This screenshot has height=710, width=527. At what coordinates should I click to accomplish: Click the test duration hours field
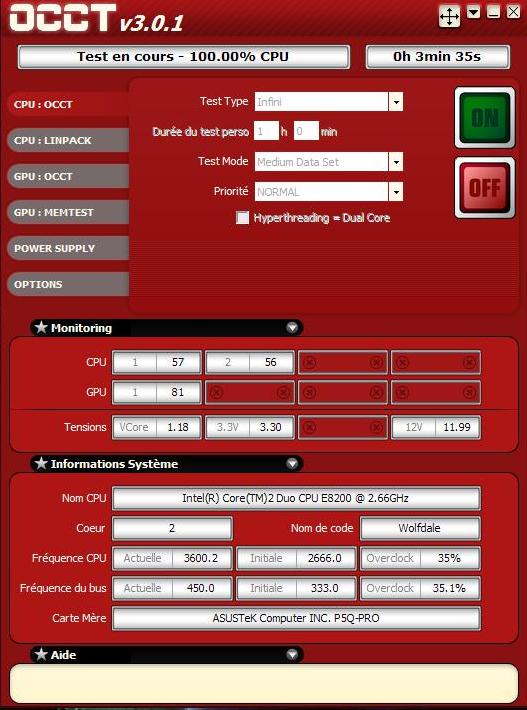click(x=266, y=131)
